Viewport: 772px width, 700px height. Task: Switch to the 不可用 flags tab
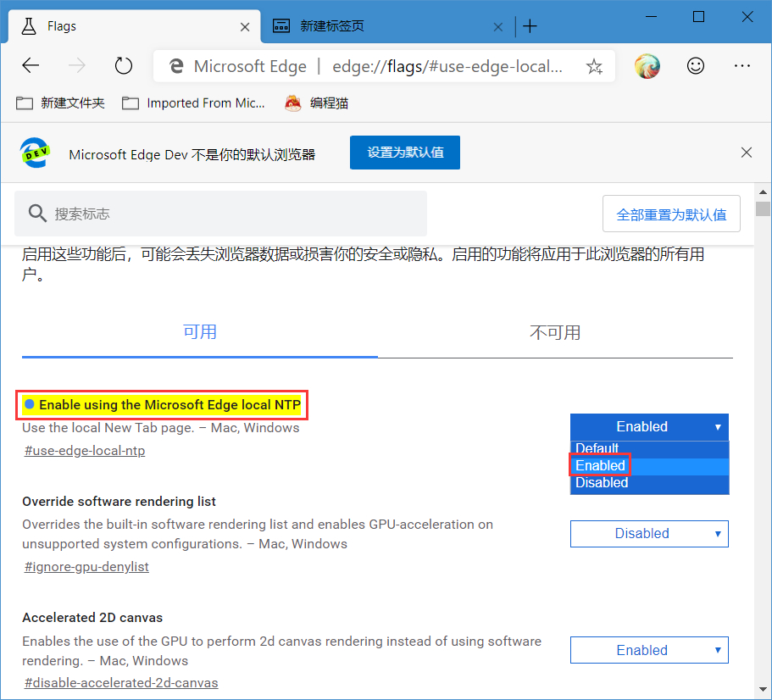pos(555,332)
